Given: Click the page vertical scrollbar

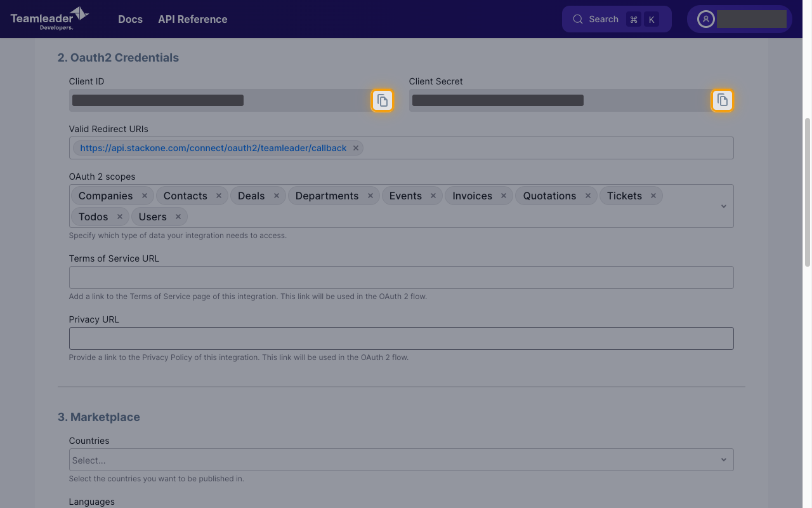Looking at the screenshot, I should point(808,192).
